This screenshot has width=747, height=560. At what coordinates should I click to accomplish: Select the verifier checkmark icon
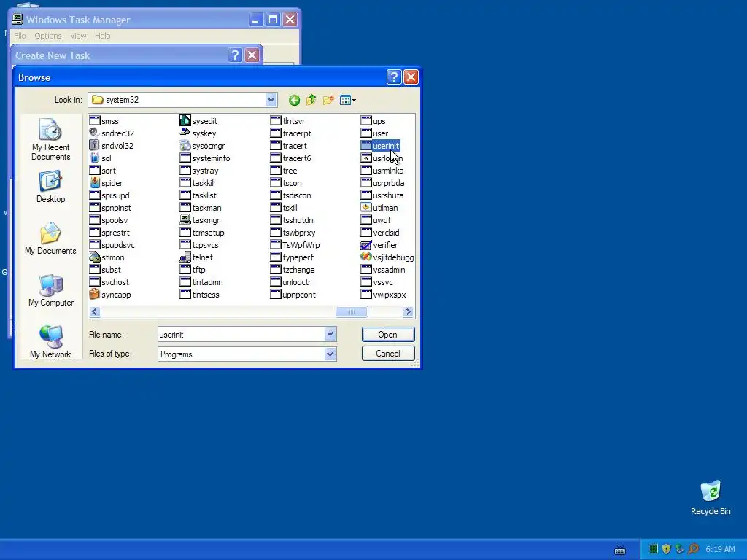[366, 245]
